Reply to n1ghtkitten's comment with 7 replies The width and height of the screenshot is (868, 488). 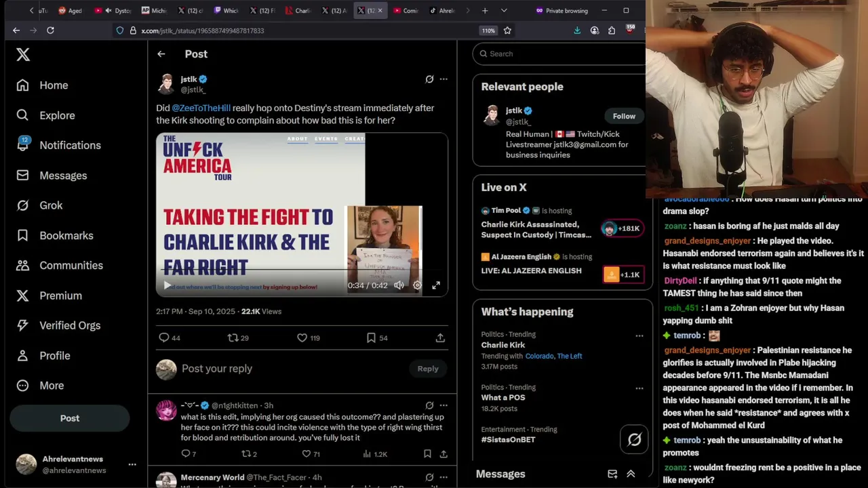[189, 454]
